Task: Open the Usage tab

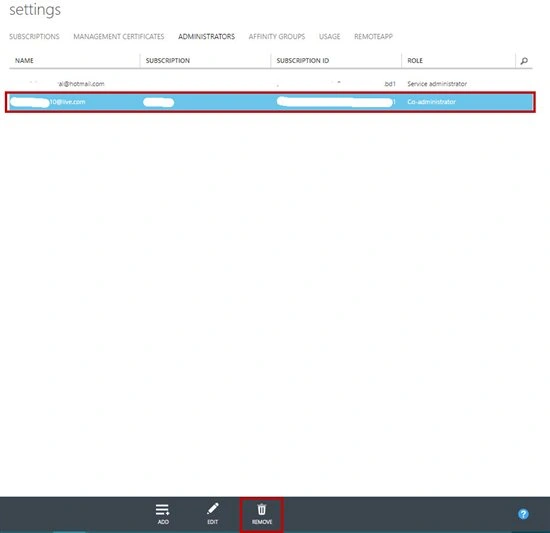Action: pyautogui.click(x=329, y=36)
